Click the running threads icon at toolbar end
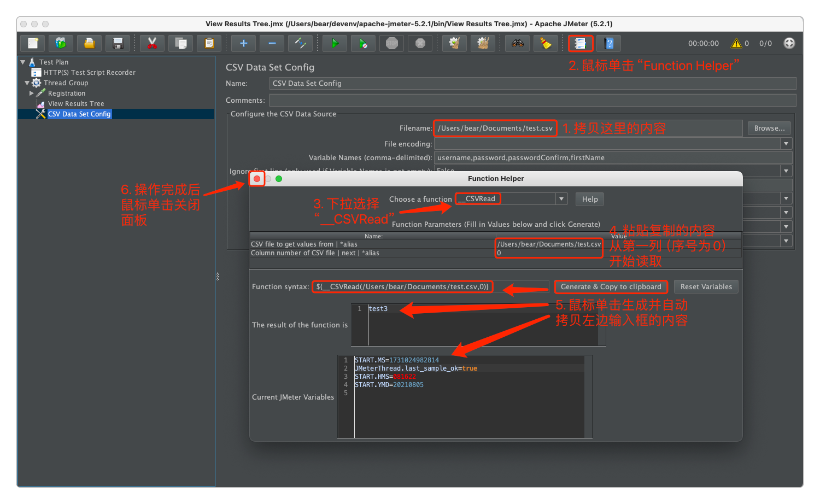This screenshot has height=504, width=820. coord(789,43)
